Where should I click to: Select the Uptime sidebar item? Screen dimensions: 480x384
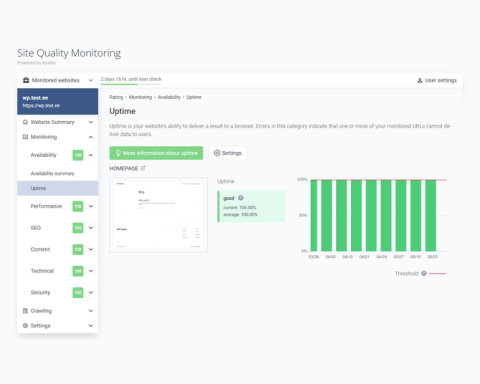point(58,188)
